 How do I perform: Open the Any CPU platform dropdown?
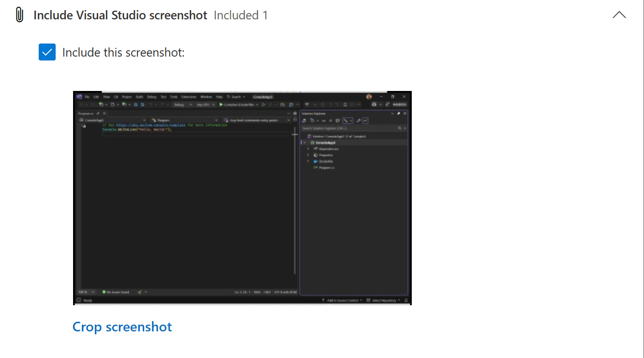pos(205,104)
